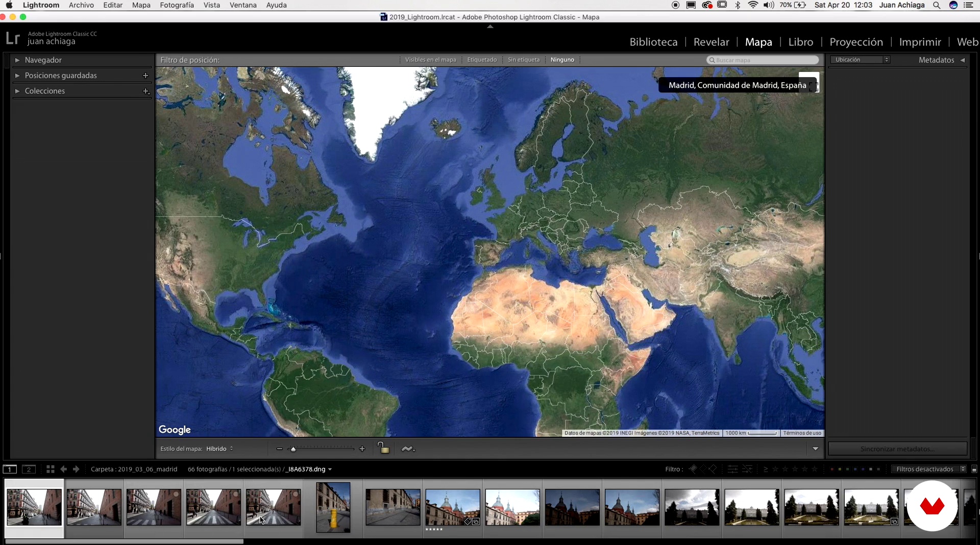Image resolution: width=980 pixels, height=545 pixels.
Task: Filter by flagged photos flag icon
Action: (x=693, y=469)
